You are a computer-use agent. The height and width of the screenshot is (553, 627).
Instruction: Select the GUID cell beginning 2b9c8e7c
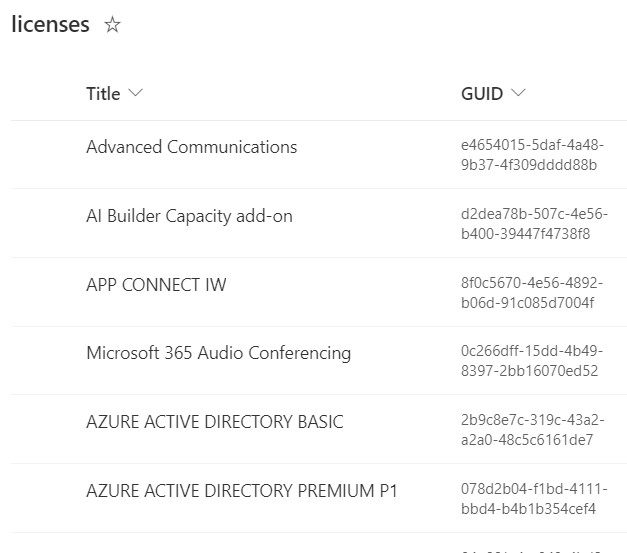(526, 430)
